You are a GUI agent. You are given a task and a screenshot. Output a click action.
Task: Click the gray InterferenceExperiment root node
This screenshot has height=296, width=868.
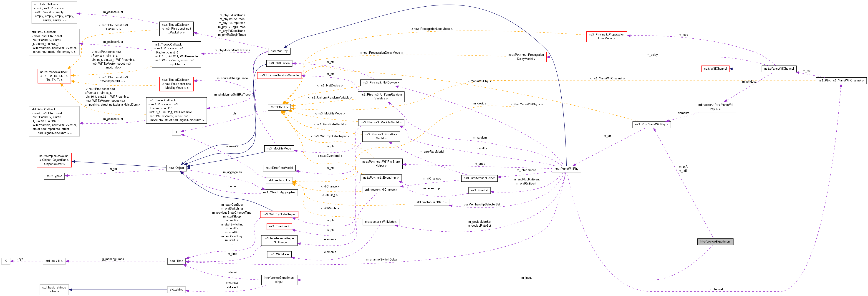point(715,242)
